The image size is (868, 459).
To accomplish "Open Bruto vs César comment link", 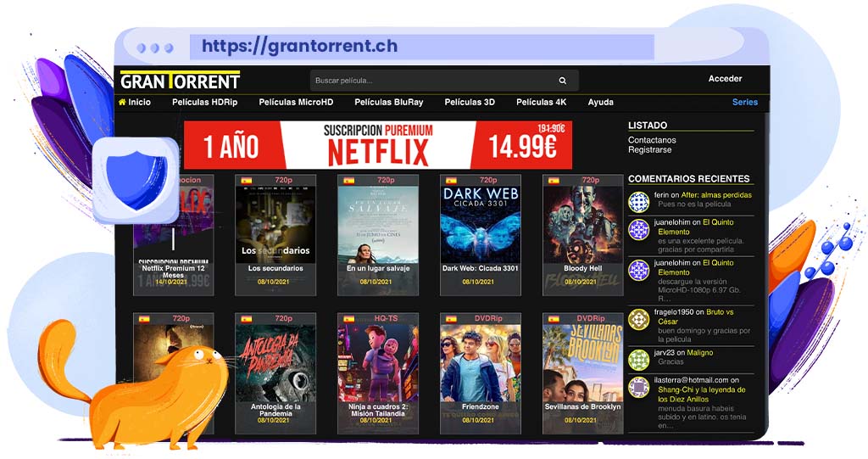I will click(696, 316).
